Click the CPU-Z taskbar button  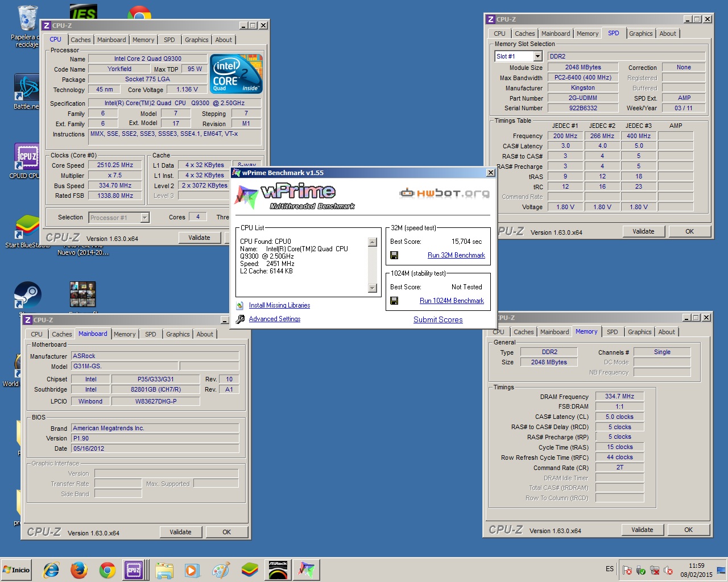[x=134, y=569]
